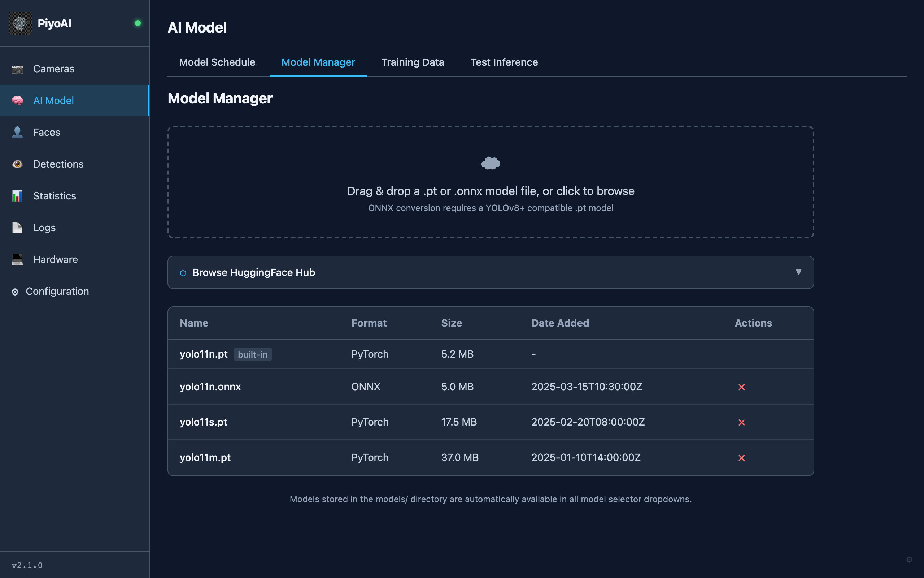924x578 pixels.
Task: Click the small gear icon at bottom right
Action: [909, 560]
